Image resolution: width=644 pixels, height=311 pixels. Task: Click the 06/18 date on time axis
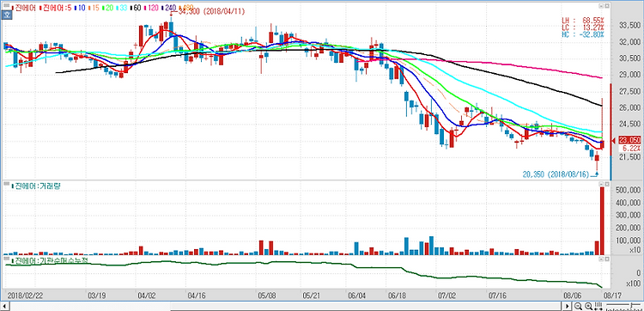tap(398, 296)
